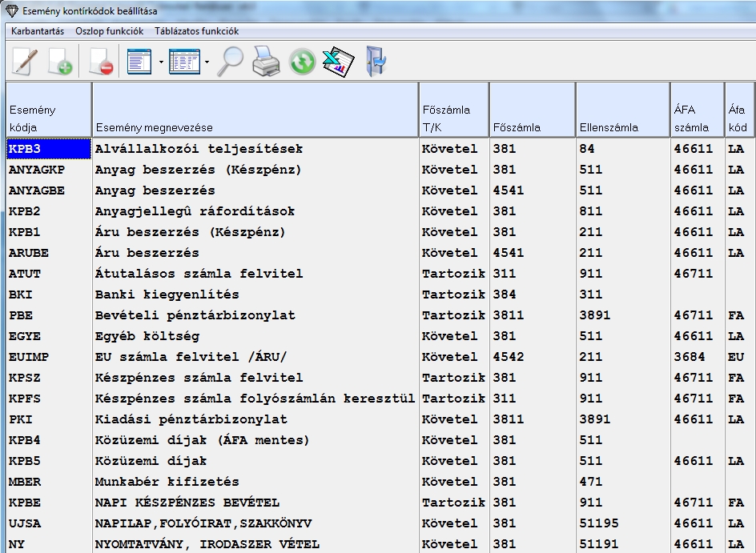Open the Oszlop funkciók menu
This screenshot has width=756, height=553.
109,31
